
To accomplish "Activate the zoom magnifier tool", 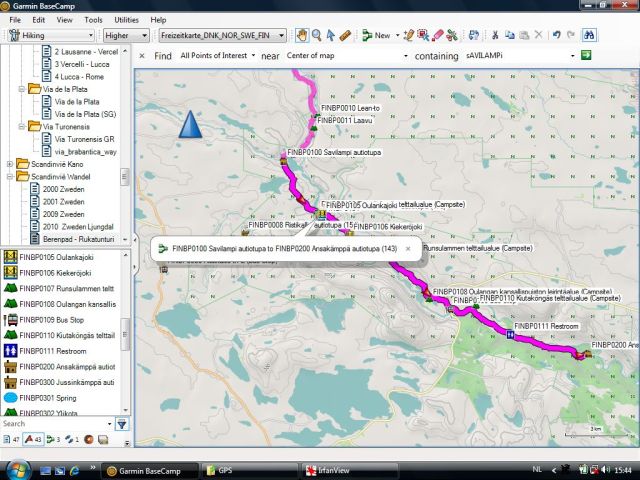I will click(316, 35).
